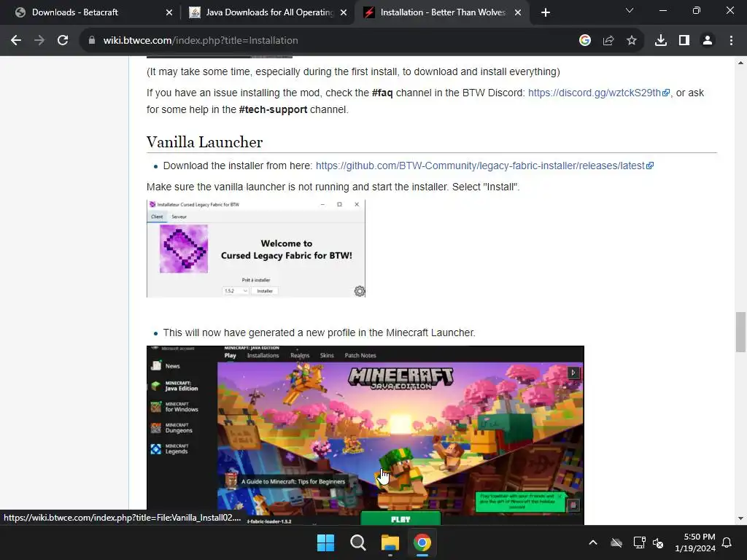Close the Installation wiki tab
747x560 pixels.
point(518,12)
